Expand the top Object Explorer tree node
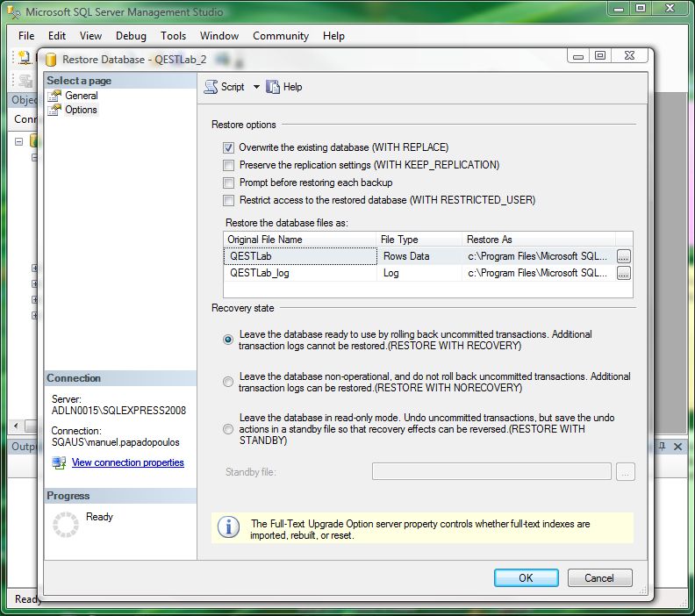 (18, 140)
